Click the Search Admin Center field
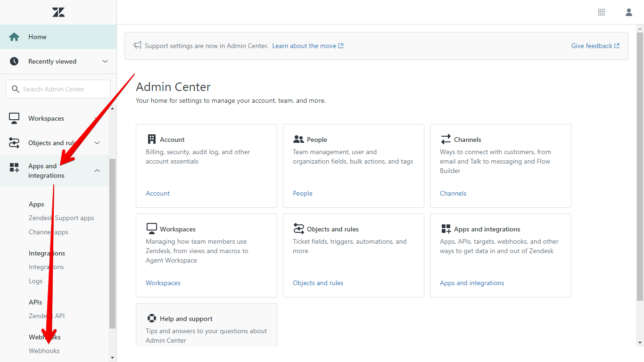 (x=58, y=89)
